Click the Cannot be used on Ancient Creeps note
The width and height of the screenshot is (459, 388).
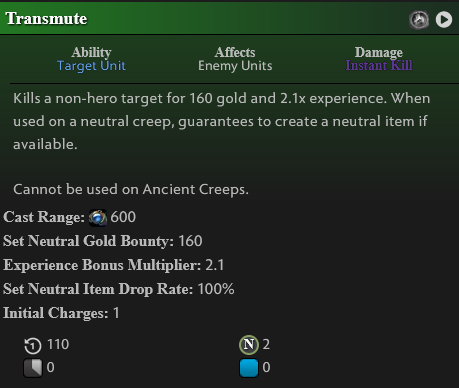pyautogui.click(x=131, y=189)
